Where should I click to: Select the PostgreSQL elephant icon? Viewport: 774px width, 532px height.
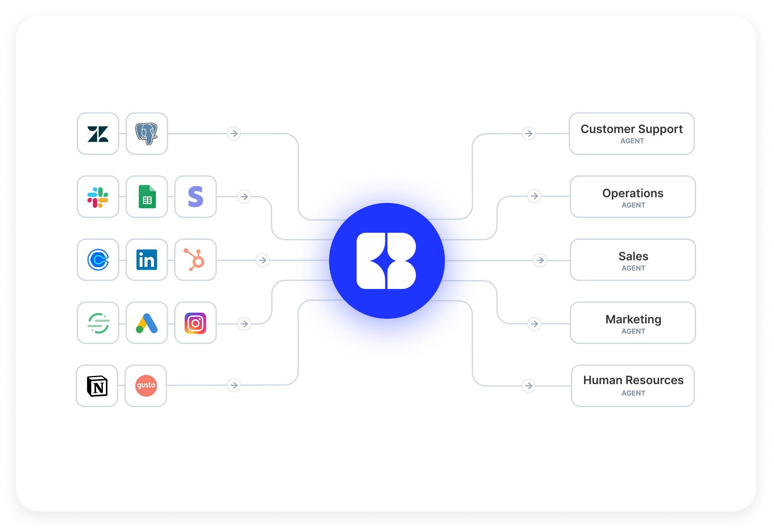click(147, 134)
